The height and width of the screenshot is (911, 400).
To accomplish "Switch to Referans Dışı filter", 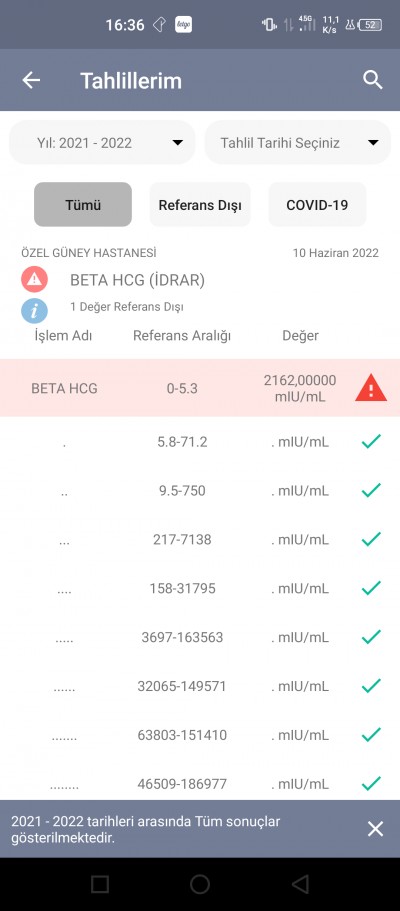I will [x=200, y=205].
